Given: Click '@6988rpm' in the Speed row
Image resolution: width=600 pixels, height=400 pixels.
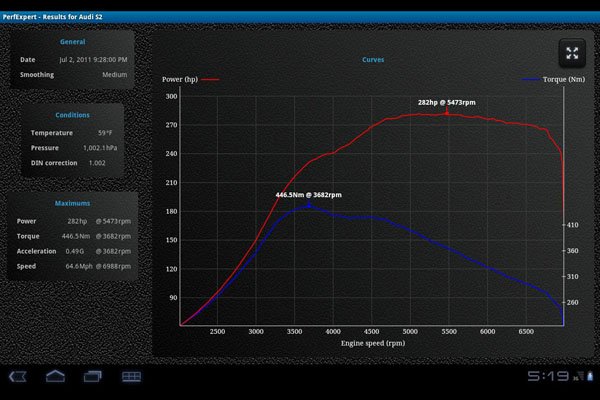Looking at the screenshot, I should tap(113, 266).
